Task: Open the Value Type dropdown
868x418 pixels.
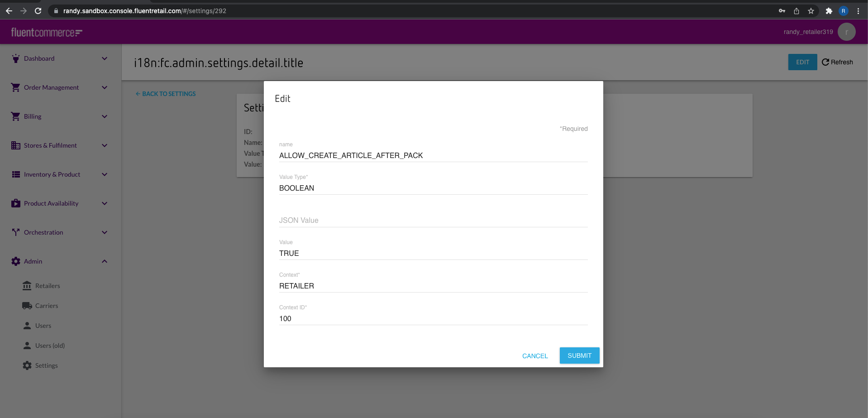Action: tap(433, 188)
